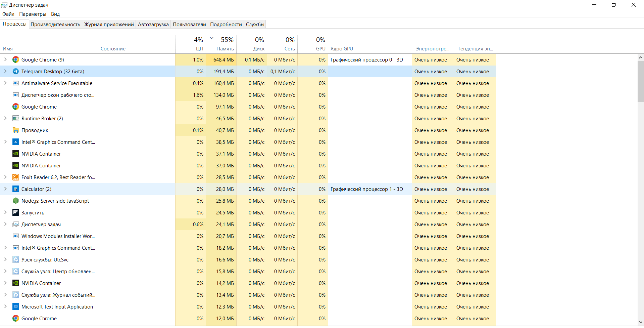This screenshot has height=328, width=644.
Task: Click Графический процессор 1 - 3D cell
Action: tap(370, 189)
